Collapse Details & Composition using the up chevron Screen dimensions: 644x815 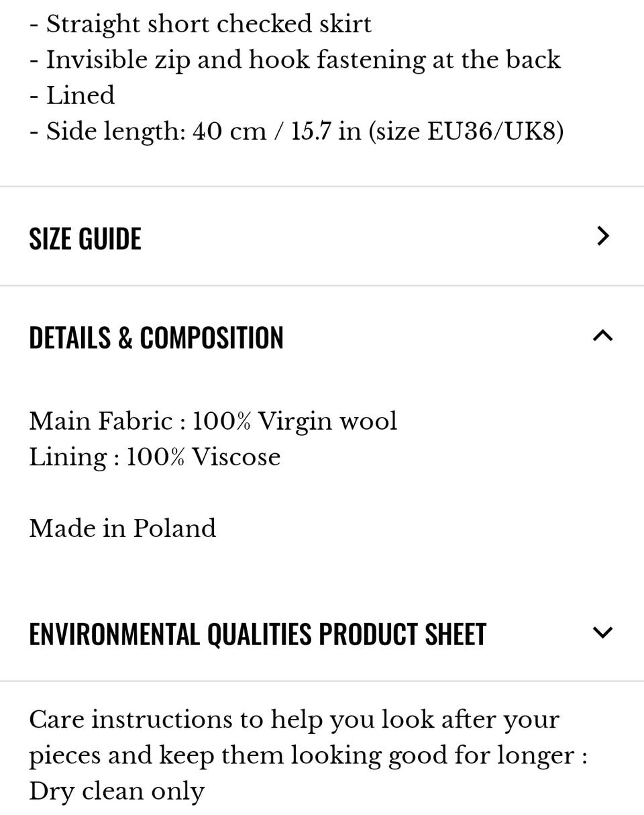click(x=603, y=336)
